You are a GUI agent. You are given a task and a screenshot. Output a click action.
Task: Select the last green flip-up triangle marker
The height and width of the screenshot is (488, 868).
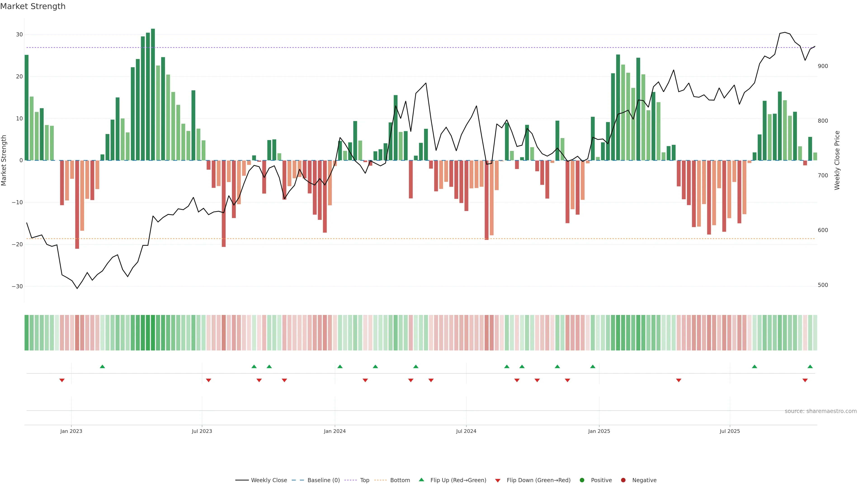point(810,366)
